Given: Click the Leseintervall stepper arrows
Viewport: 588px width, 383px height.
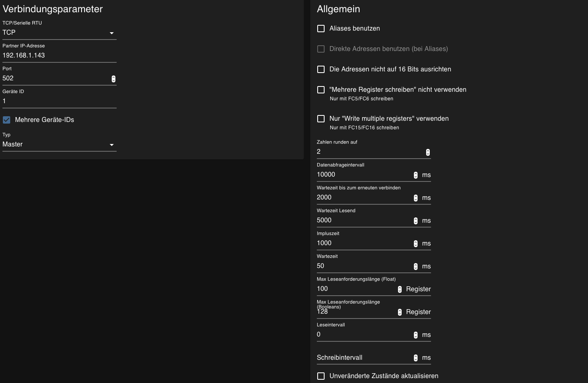Looking at the screenshot, I should (416, 335).
